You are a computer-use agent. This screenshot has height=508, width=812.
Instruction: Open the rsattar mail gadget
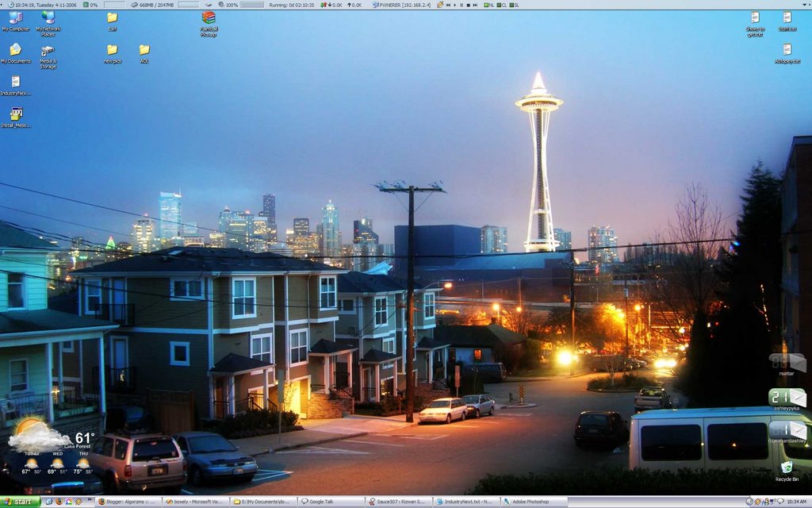(x=787, y=364)
